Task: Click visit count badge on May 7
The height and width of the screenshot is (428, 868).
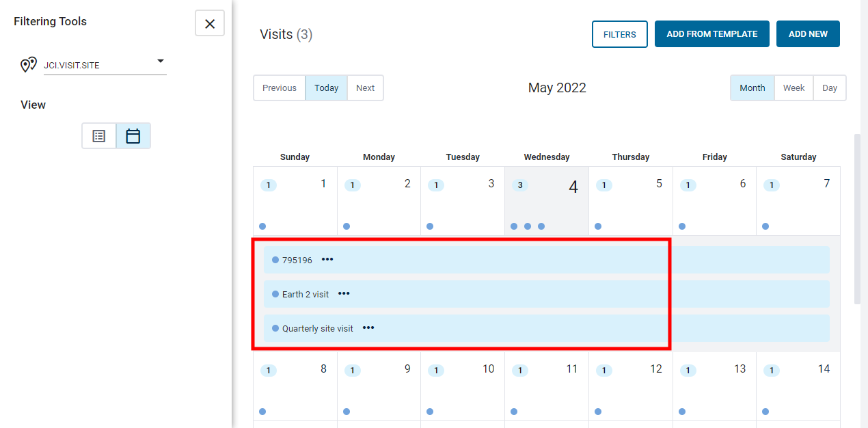Action: (x=772, y=185)
